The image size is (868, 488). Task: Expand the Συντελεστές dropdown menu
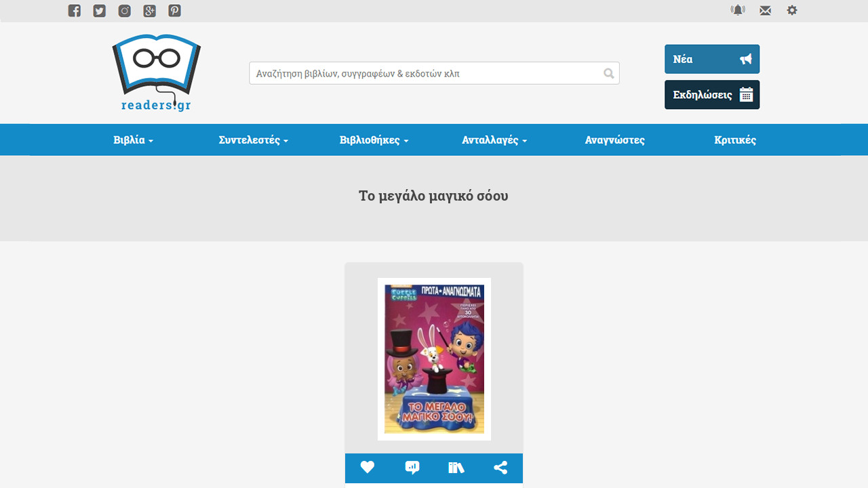(x=254, y=140)
